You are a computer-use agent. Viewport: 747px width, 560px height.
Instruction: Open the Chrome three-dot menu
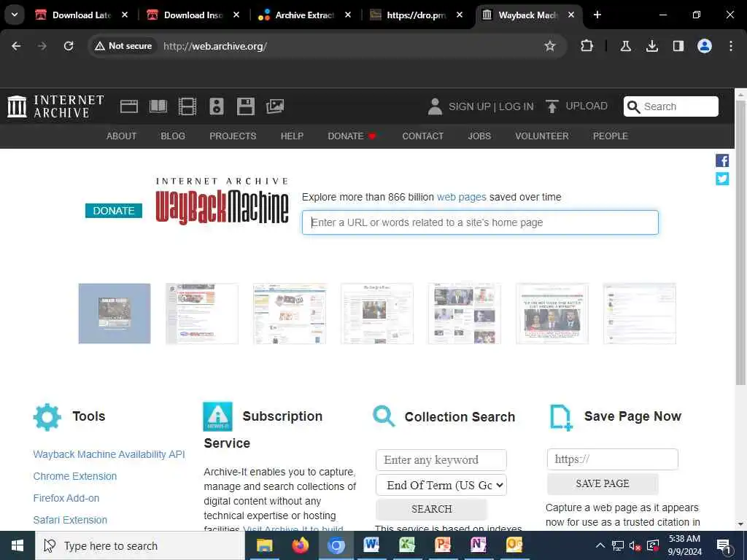pos(731,46)
